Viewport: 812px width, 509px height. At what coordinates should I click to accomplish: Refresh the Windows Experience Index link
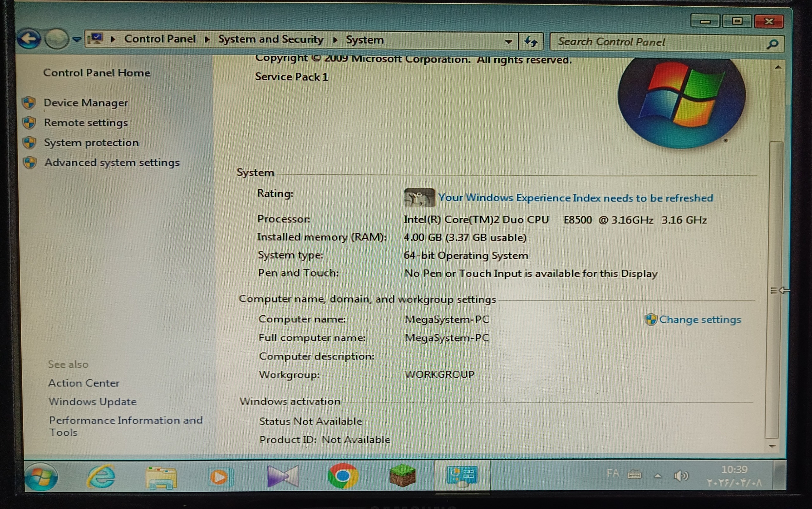pyautogui.click(x=575, y=198)
